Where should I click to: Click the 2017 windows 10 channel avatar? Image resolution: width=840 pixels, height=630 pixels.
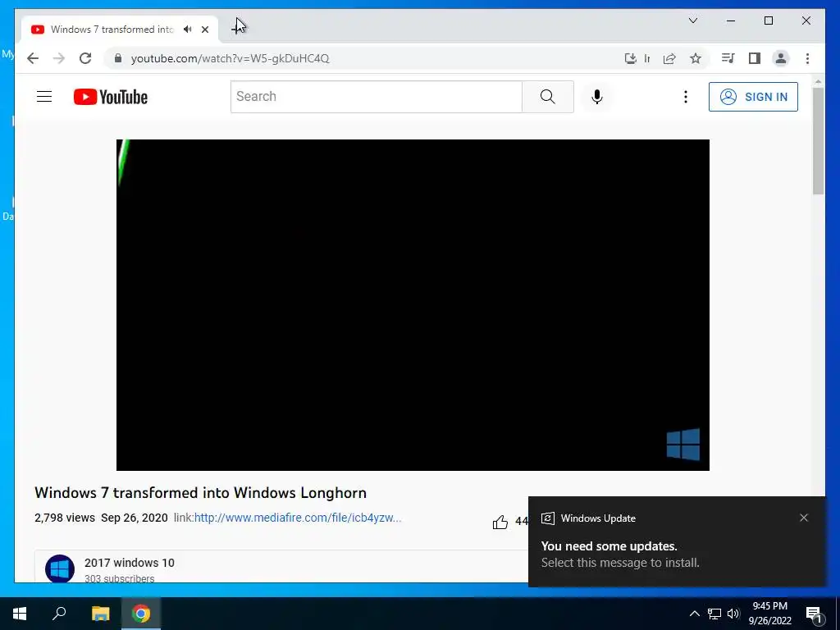click(x=59, y=568)
